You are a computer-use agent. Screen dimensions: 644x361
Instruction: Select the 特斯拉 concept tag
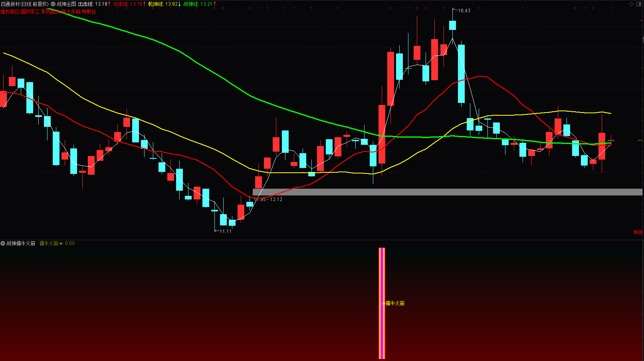tap(89, 12)
